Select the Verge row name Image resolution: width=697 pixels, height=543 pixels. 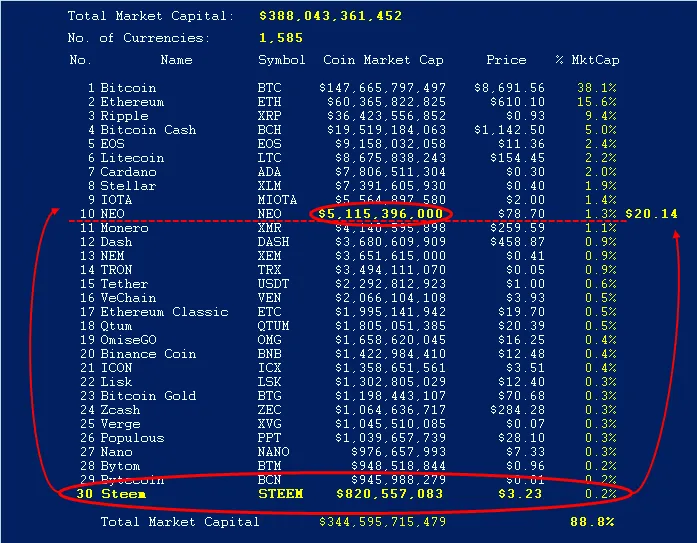[120, 424]
